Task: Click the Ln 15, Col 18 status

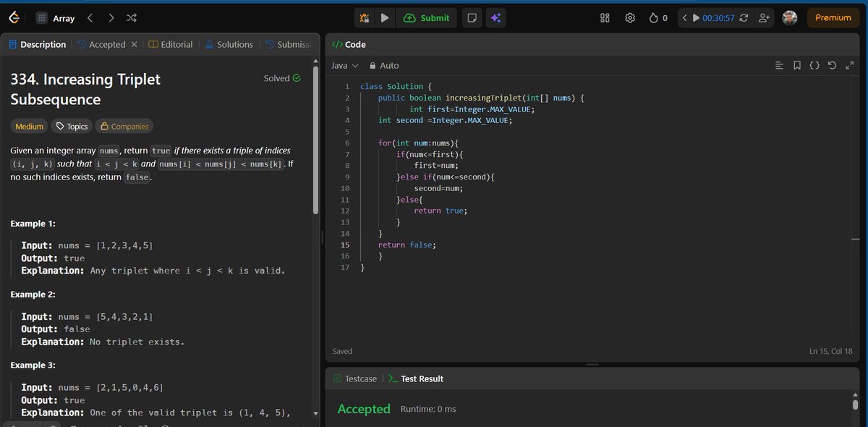Action: tap(830, 351)
